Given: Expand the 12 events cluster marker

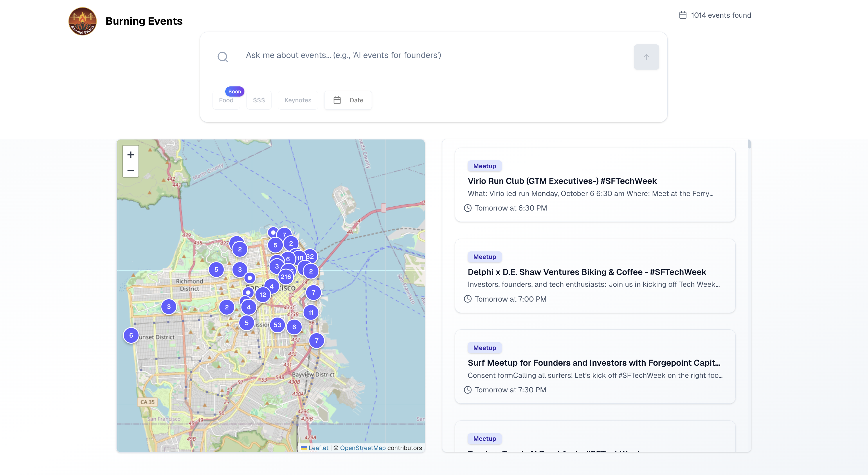Looking at the screenshot, I should point(263,295).
